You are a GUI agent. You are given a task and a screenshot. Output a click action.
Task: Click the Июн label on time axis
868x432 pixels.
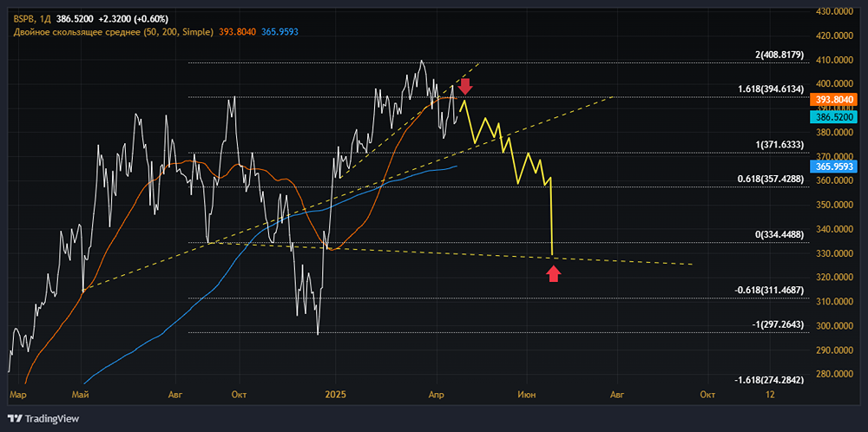[x=525, y=394]
